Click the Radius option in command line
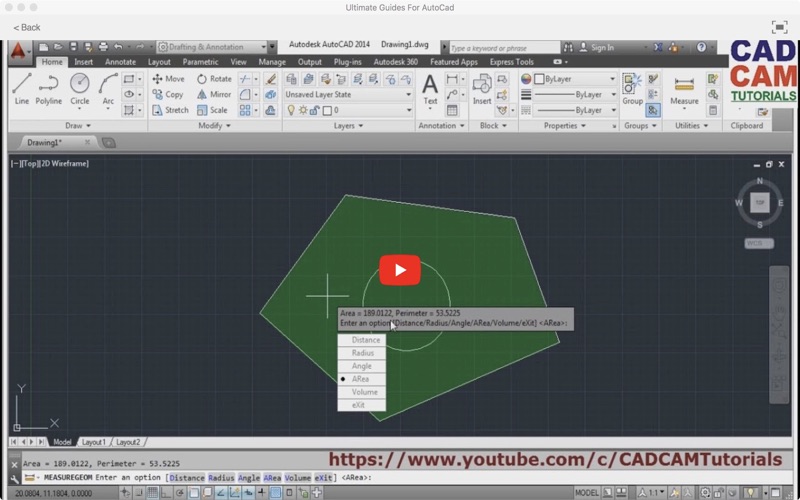 (221, 478)
